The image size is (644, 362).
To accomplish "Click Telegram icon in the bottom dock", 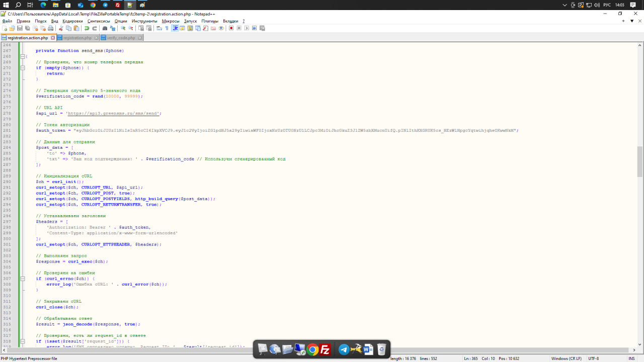I will click(x=344, y=349).
